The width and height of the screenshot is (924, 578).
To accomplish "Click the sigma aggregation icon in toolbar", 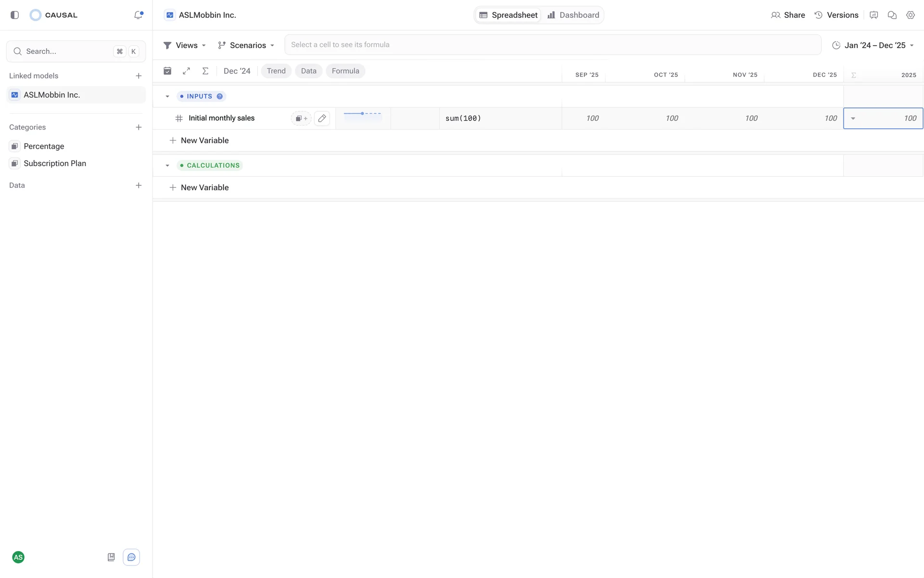I will [x=205, y=71].
